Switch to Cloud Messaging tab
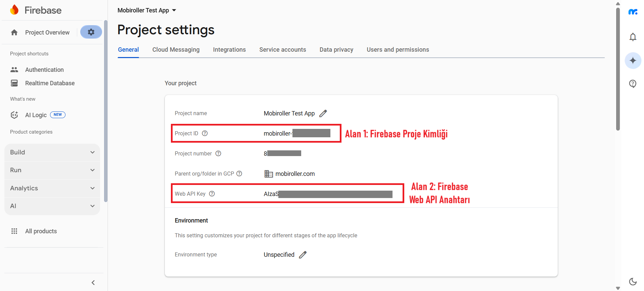 coord(176,50)
